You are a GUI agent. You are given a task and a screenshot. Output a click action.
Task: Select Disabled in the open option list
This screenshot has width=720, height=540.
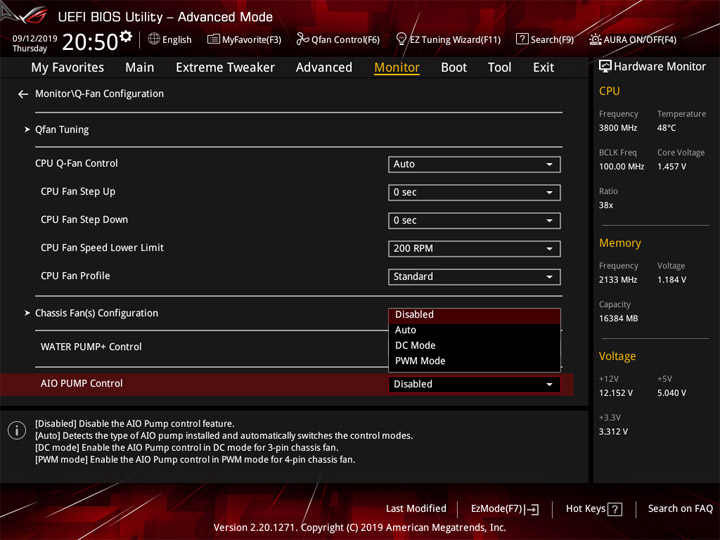[x=474, y=315]
